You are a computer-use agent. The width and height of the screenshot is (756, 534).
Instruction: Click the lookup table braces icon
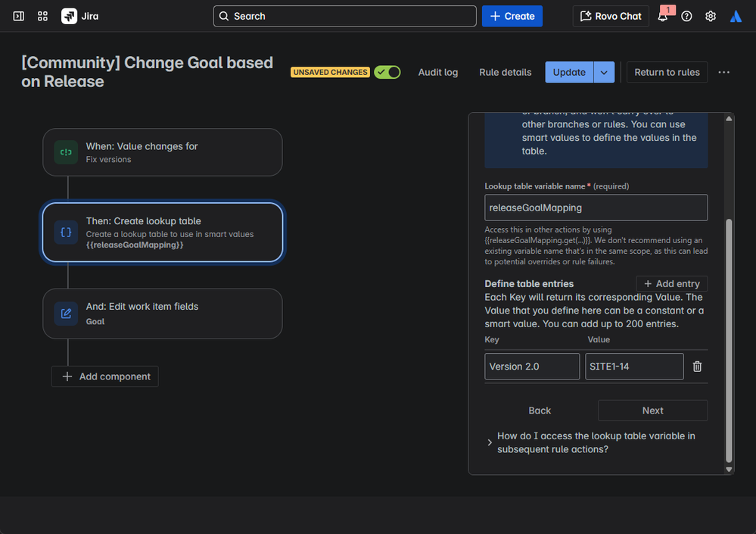point(66,233)
